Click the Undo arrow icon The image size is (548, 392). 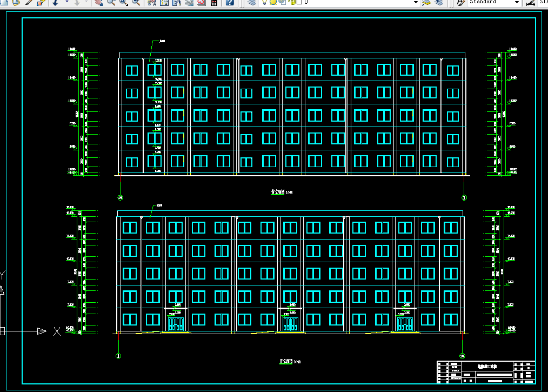(x=56, y=3)
